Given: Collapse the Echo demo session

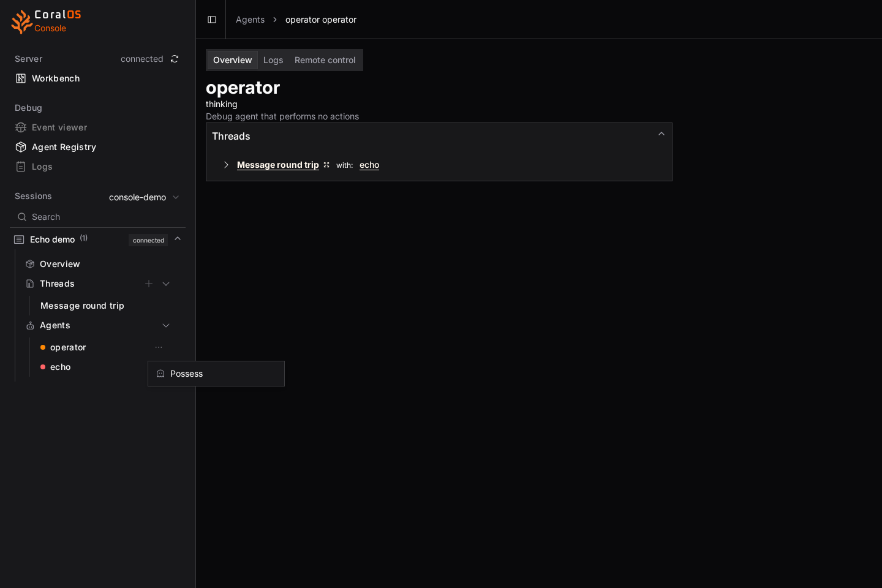Looking at the screenshot, I should pyautogui.click(x=178, y=239).
